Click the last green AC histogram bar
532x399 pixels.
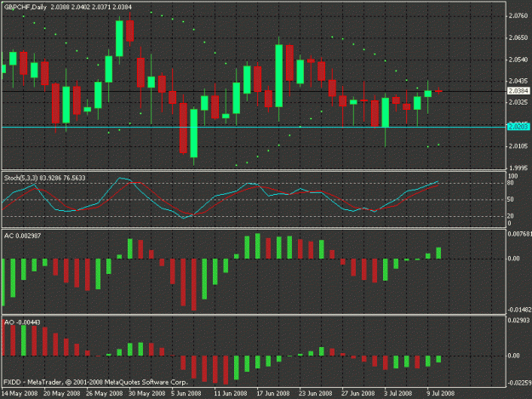point(438,254)
